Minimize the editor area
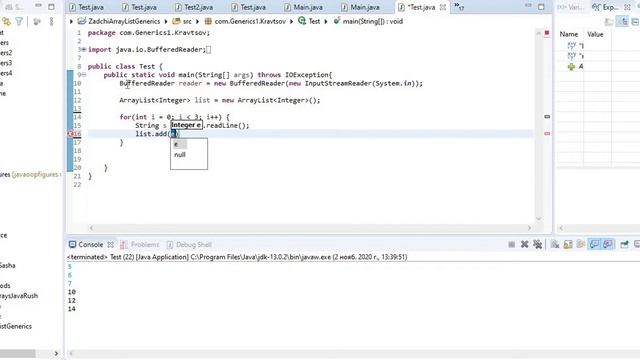The width and height of the screenshot is (640, 360). click(x=528, y=6)
